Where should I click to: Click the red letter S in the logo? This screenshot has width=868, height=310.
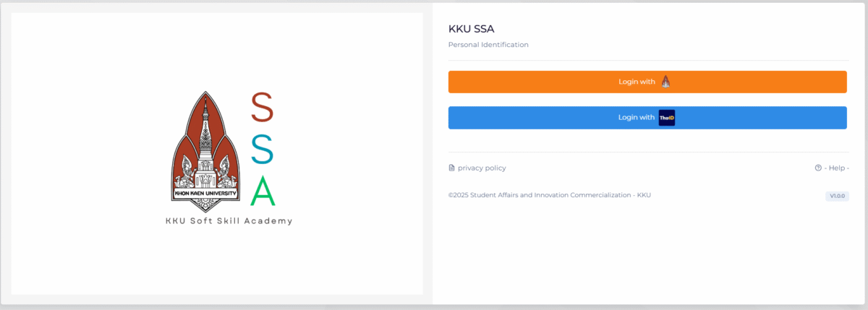coord(262,109)
